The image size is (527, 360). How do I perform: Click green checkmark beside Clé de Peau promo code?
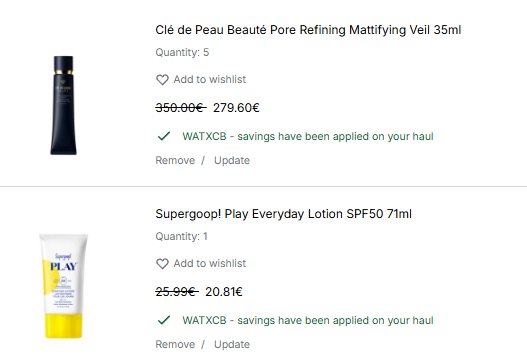[164, 136]
